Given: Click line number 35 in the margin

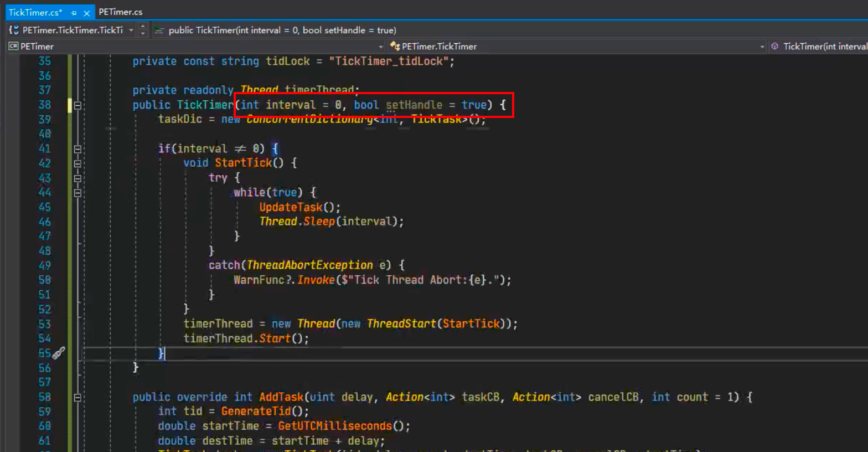Looking at the screenshot, I should [45, 61].
